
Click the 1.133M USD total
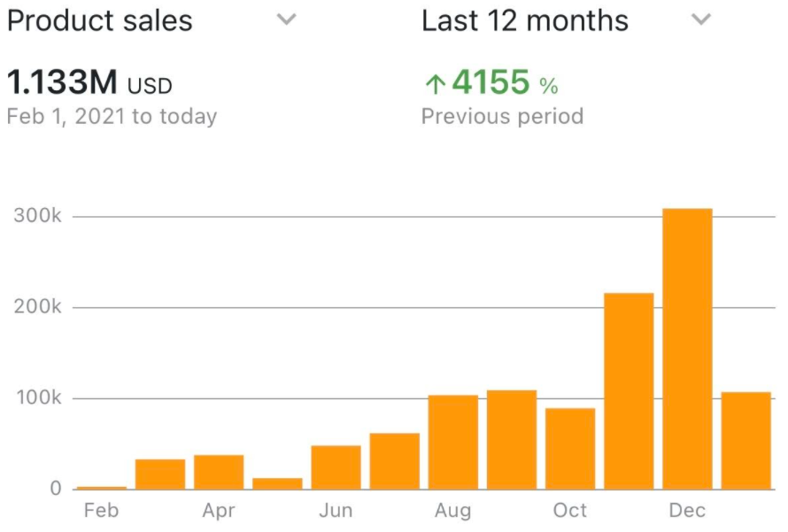(x=89, y=84)
